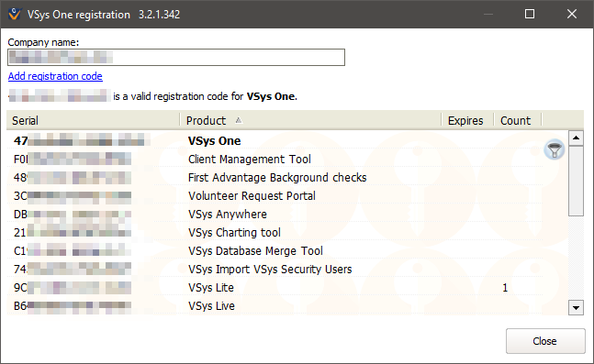Click the scrollbar down arrow

[x=576, y=308]
